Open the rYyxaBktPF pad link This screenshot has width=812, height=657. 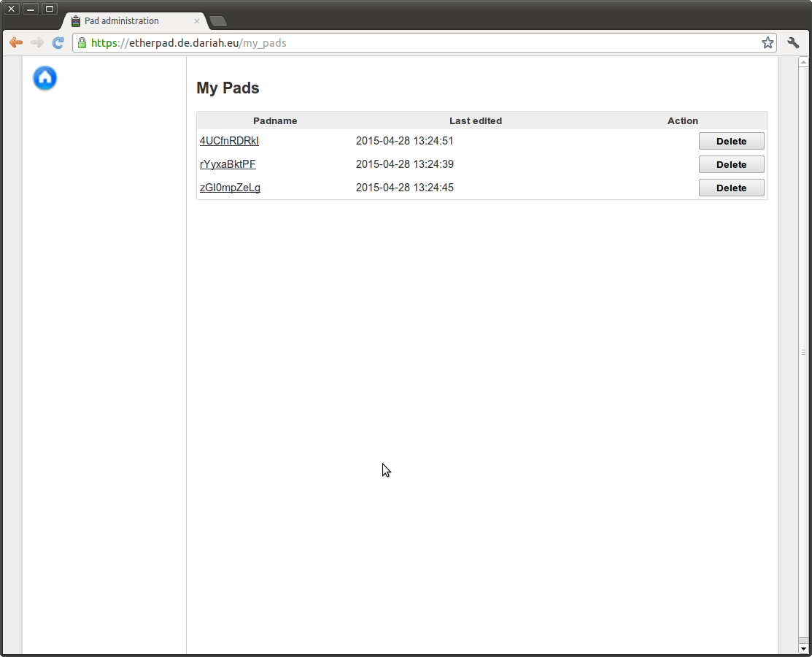point(228,164)
